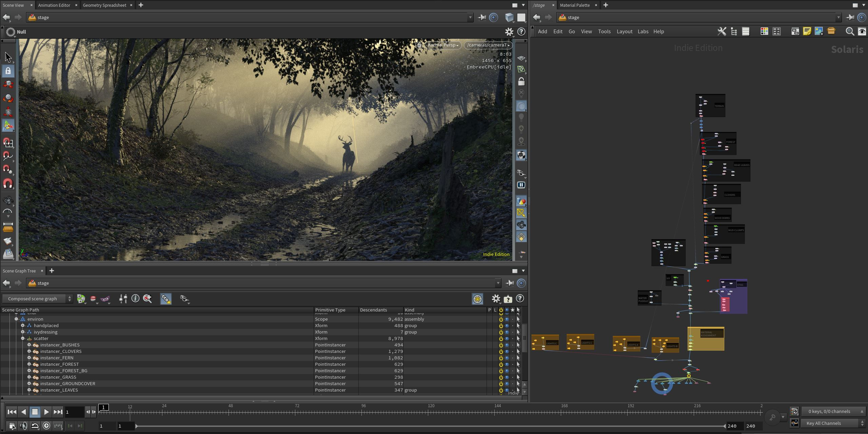868x434 pixels.
Task: Click the Scene Graph Tree help icon
Action: tap(520, 299)
